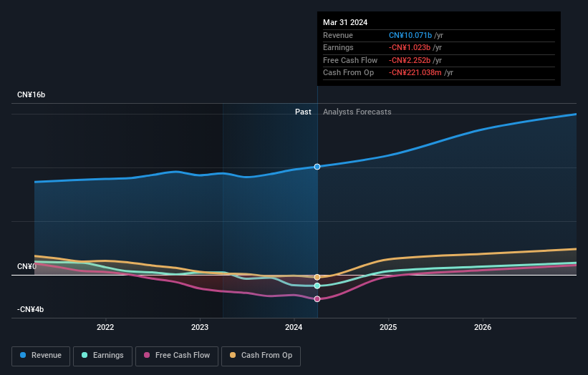The height and width of the screenshot is (375, 588).
Task: Click the Revenue row label in tooltip
Action: tap(338, 35)
